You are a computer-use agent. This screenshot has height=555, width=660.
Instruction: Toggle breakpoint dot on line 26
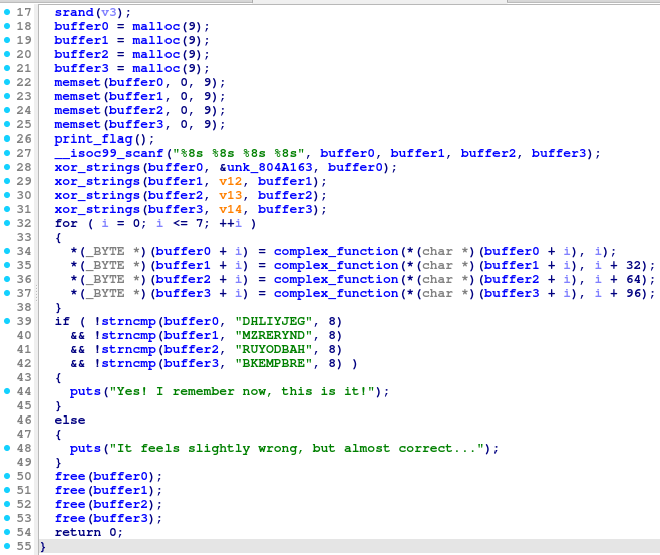[7, 138]
